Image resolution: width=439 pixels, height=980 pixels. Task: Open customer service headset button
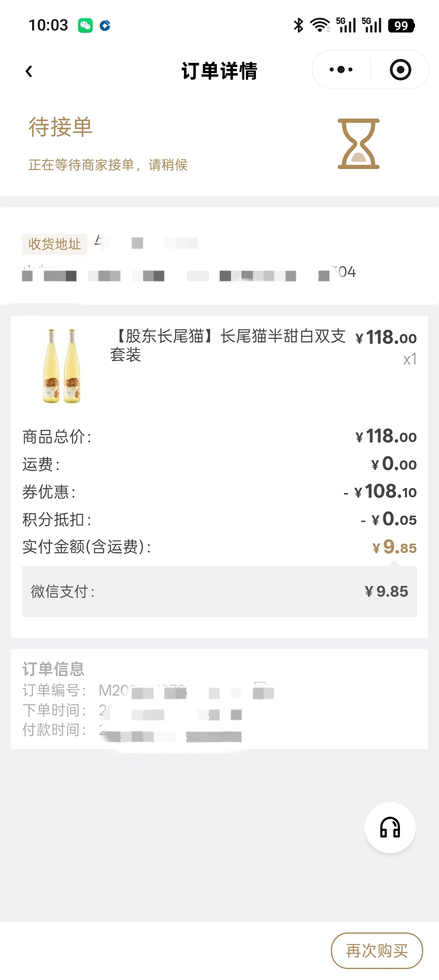pos(390,828)
